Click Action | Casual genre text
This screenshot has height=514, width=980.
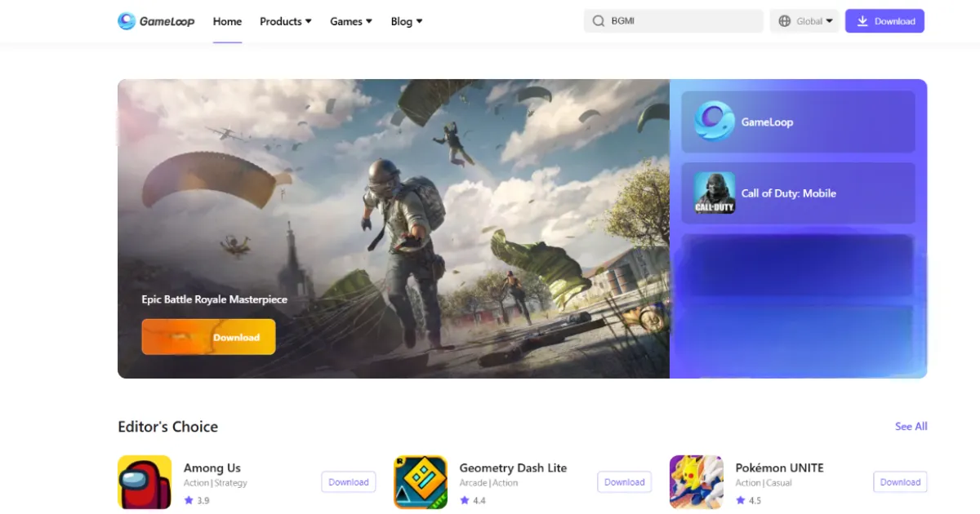pos(764,483)
